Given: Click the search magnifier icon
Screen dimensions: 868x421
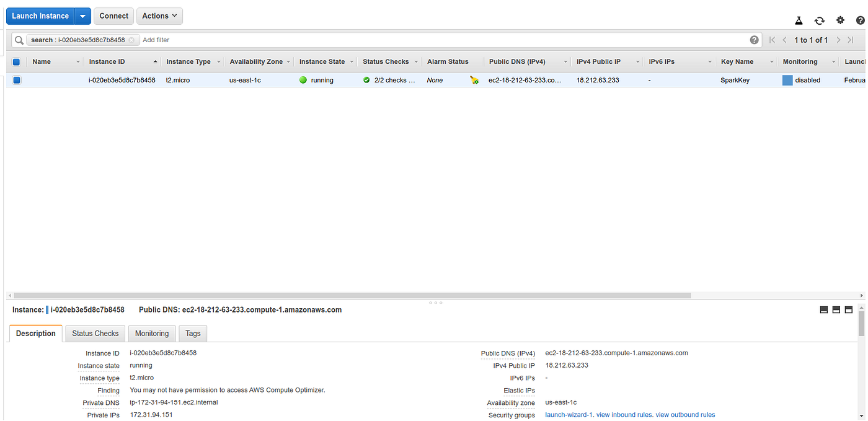Looking at the screenshot, I should pos(19,40).
